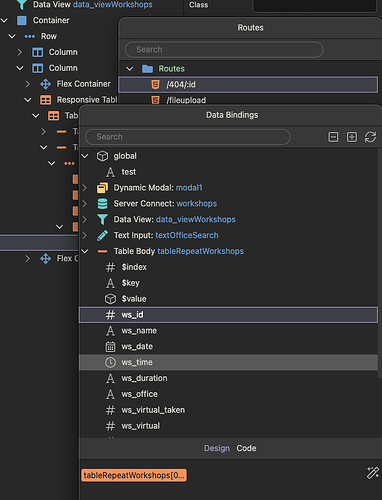
Task: Click the HTML5 icon for /404/:id route
Action: (x=155, y=85)
